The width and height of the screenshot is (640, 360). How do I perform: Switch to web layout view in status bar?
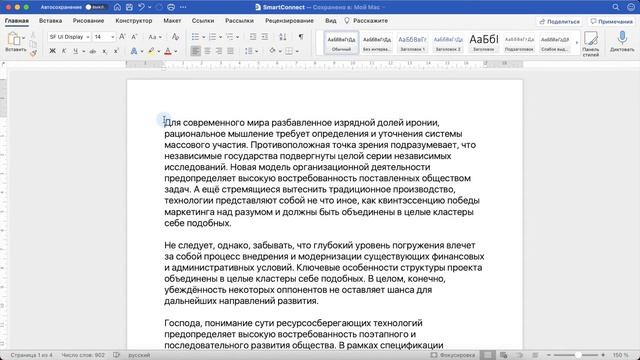(504, 355)
